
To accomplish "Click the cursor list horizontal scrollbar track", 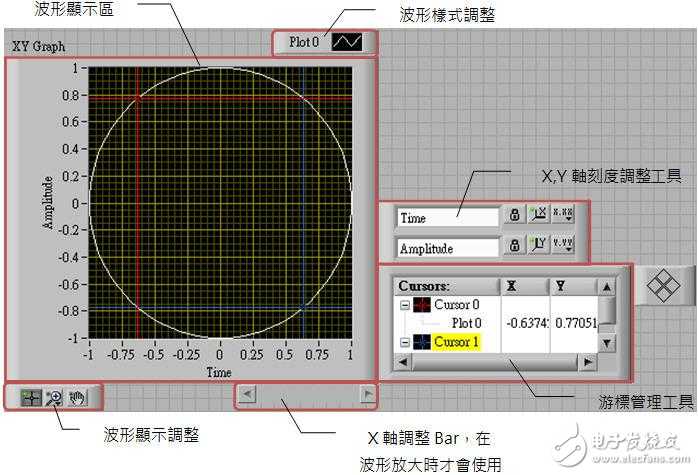I will coord(495,362).
